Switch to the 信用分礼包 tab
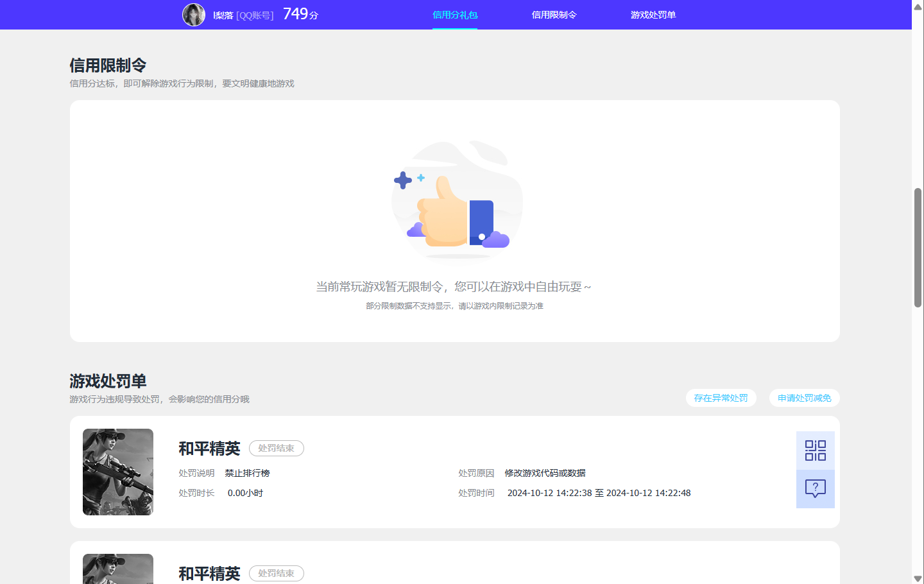 [x=454, y=14]
